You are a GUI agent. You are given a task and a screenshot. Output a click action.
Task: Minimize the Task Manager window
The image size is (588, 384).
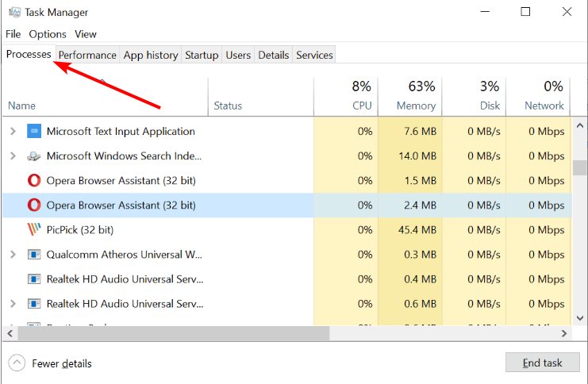pyautogui.click(x=485, y=12)
